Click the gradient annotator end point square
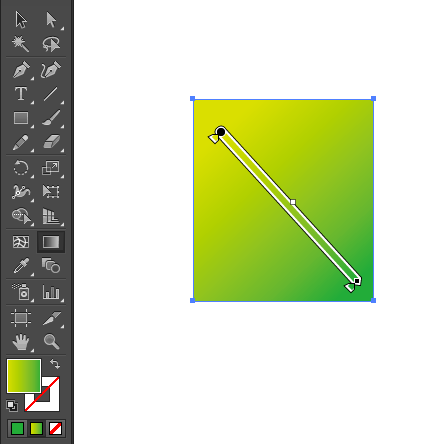Image resolution: width=445 pixels, height=444 pixels. click(x=357, y=281)
